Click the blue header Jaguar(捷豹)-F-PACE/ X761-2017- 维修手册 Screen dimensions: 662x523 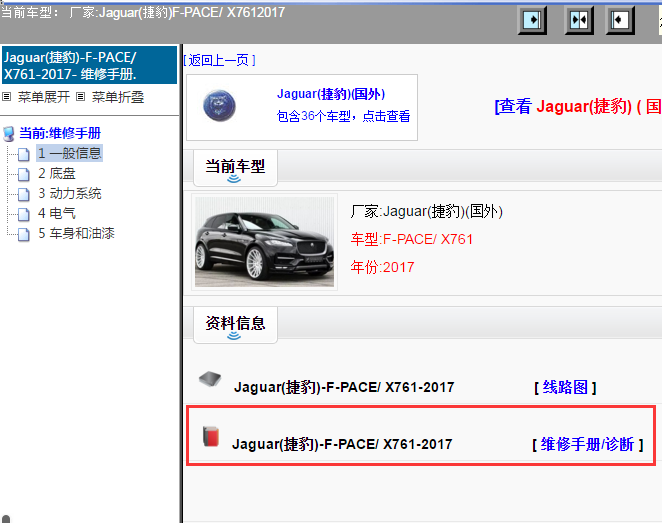click(x=89, y=65)
